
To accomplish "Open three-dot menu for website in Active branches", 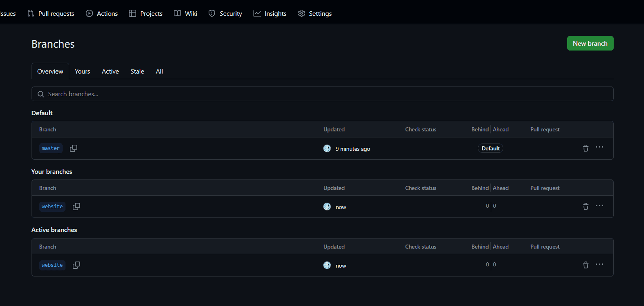I will click(600, 264).
